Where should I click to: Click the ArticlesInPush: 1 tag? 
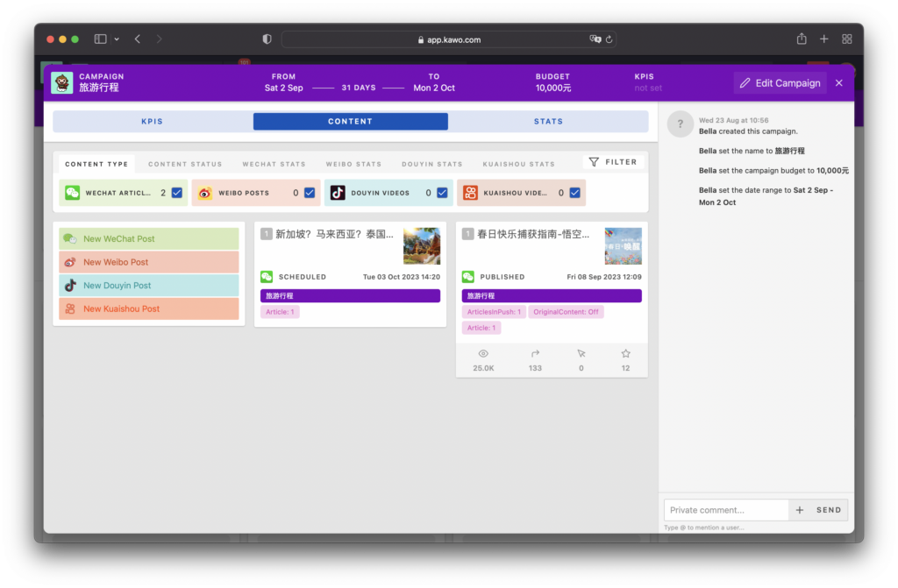494,312
